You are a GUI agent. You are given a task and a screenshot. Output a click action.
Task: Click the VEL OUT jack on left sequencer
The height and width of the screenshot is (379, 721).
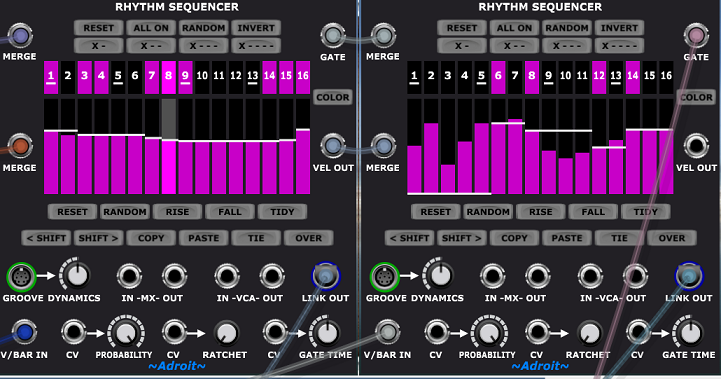332,146
